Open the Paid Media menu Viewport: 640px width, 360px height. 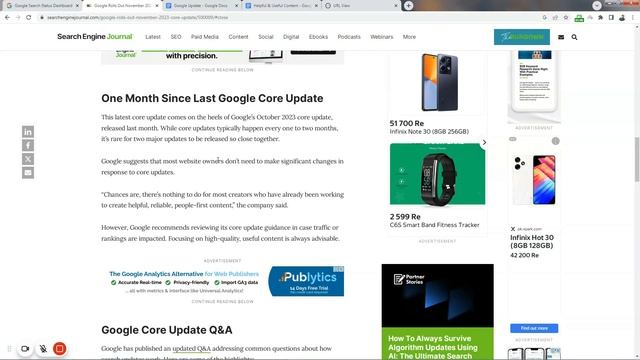tap(205, 37)
